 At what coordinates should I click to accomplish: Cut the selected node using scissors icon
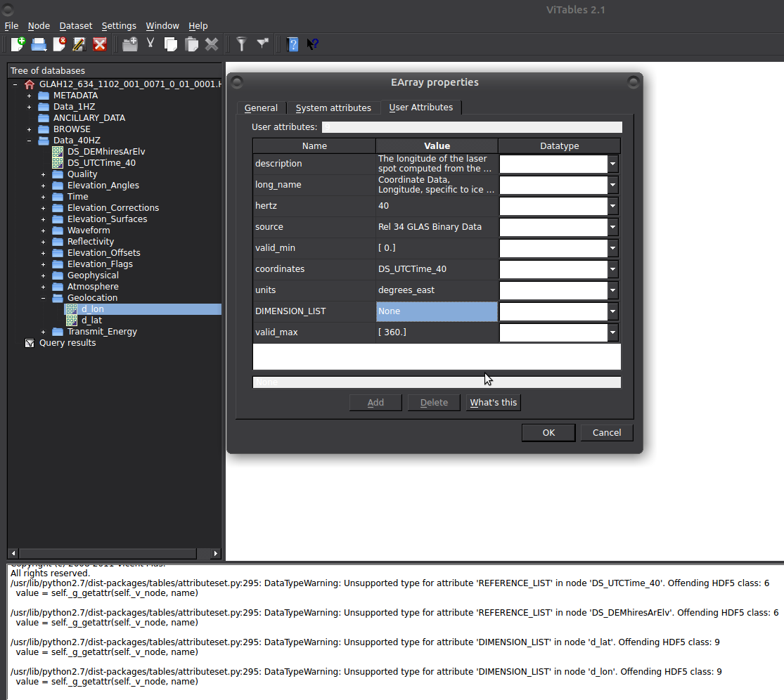(x=150, y=44)
